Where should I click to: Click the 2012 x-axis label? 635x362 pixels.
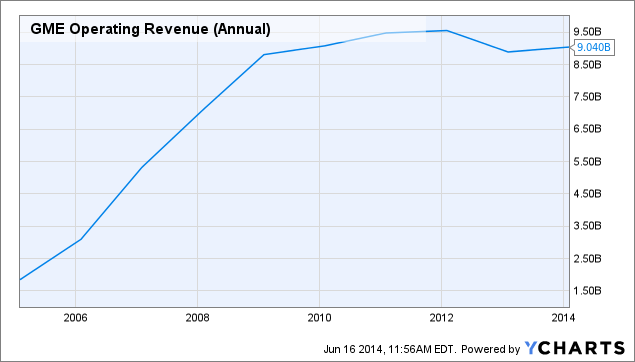441,318
